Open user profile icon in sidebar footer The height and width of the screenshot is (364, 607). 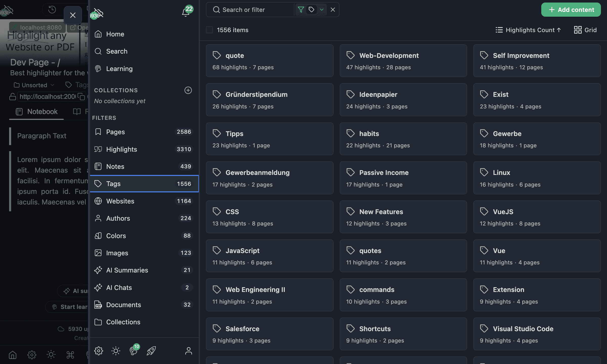point(189,351)
